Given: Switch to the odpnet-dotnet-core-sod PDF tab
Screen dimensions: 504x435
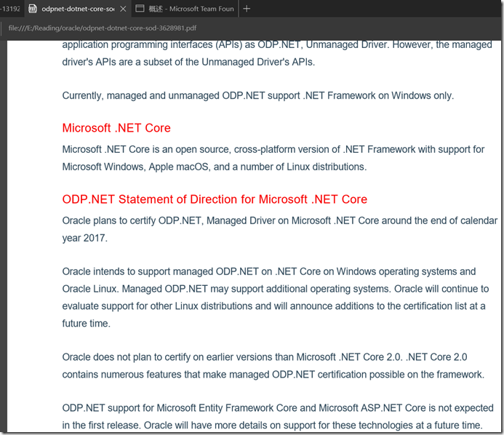Looking at the screenshot, I should 77,9.
